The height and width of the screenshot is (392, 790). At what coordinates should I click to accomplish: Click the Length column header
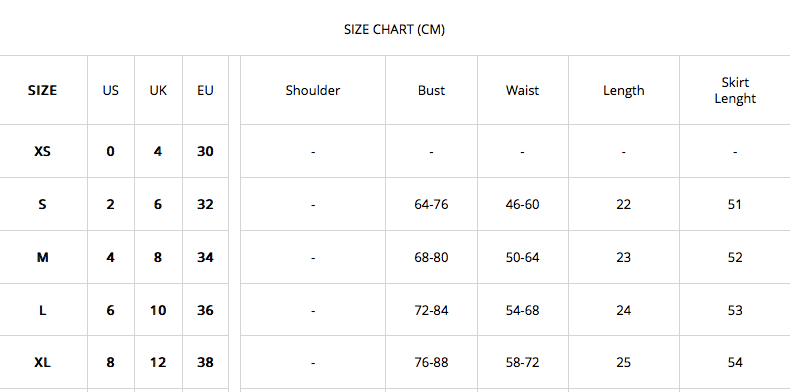tap(624, 91)
